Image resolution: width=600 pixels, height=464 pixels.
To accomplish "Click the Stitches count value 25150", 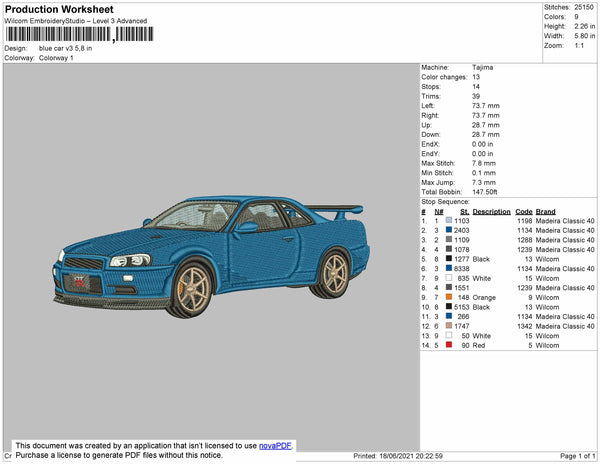I will (x=584, y=7).
